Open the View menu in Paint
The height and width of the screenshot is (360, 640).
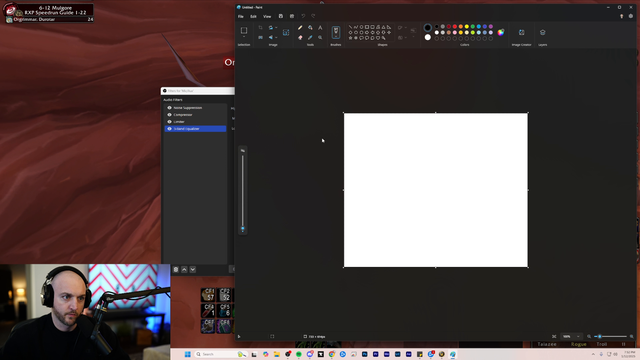[267, 16]
